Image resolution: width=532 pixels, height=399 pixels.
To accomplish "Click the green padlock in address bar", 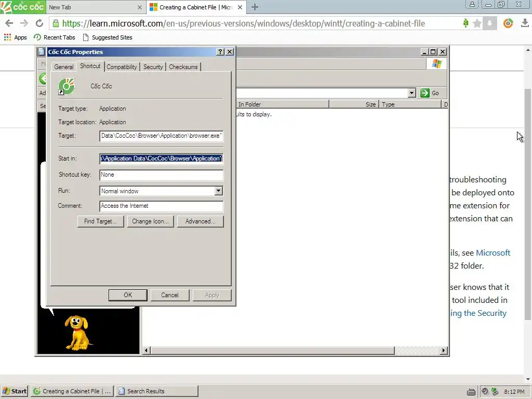I will [56, 23].
